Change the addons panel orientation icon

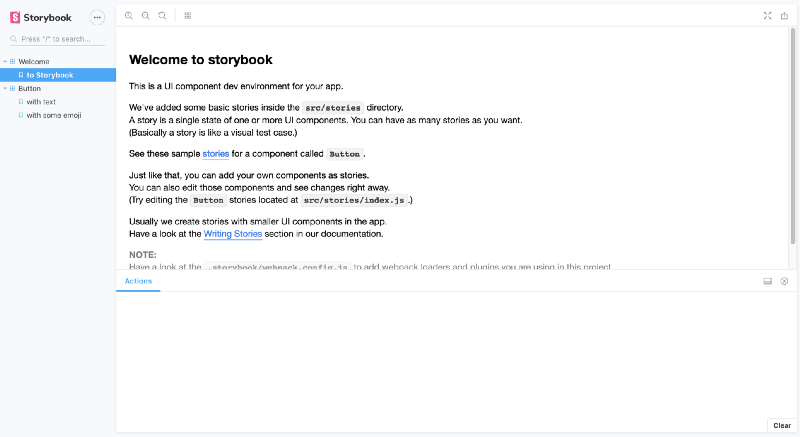pos(767,281)
